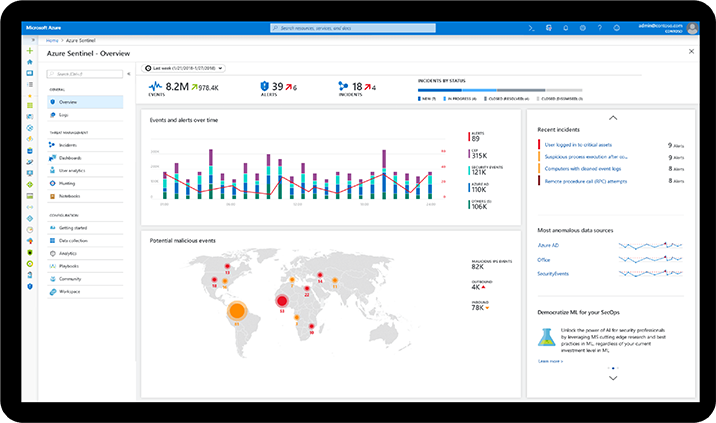Click the Logs icon under General

click(x=52, y=115)
